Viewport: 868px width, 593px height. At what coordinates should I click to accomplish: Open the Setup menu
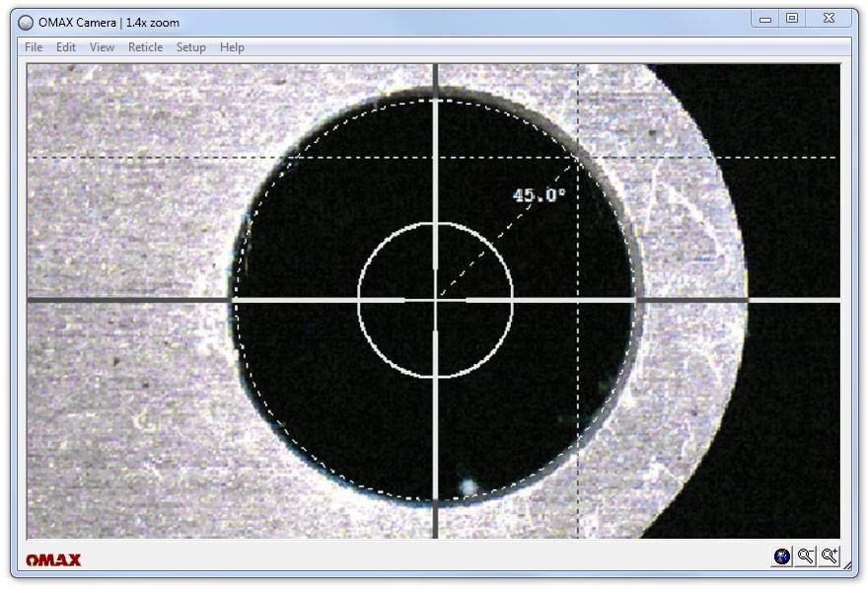(190, 47)
